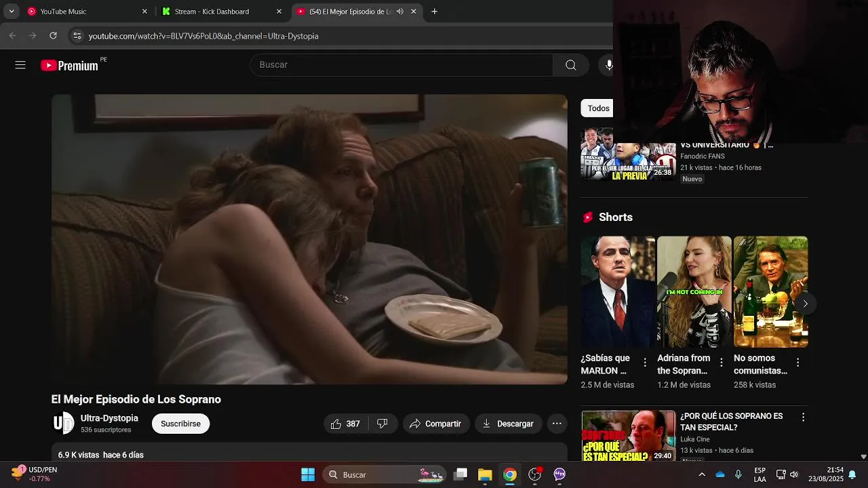The image size is (868, 488).
Task: Switch ESP LAA keyboard language
Action: point(760,474)
